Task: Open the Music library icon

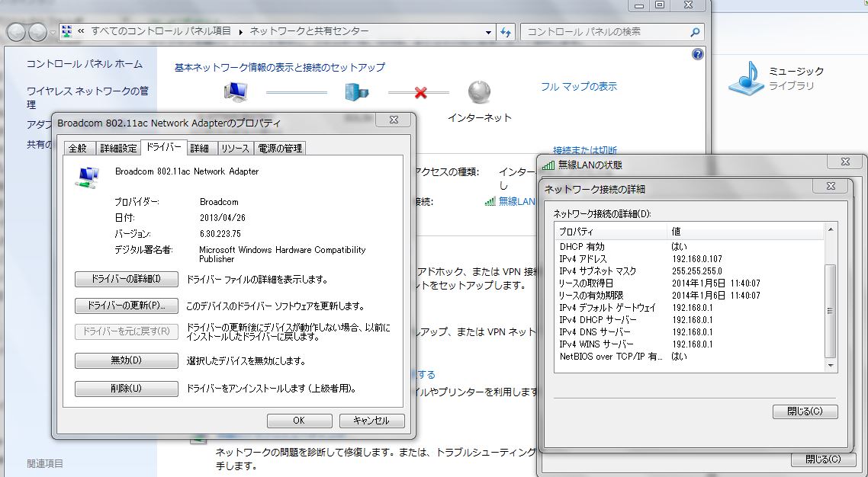Action: (x=746, y=78)
